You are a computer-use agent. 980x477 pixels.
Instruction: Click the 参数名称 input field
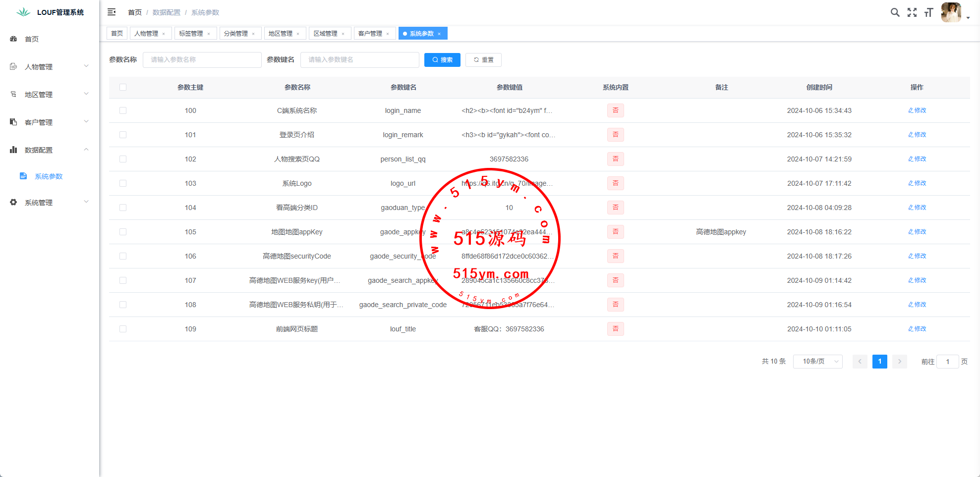point(202,60)
